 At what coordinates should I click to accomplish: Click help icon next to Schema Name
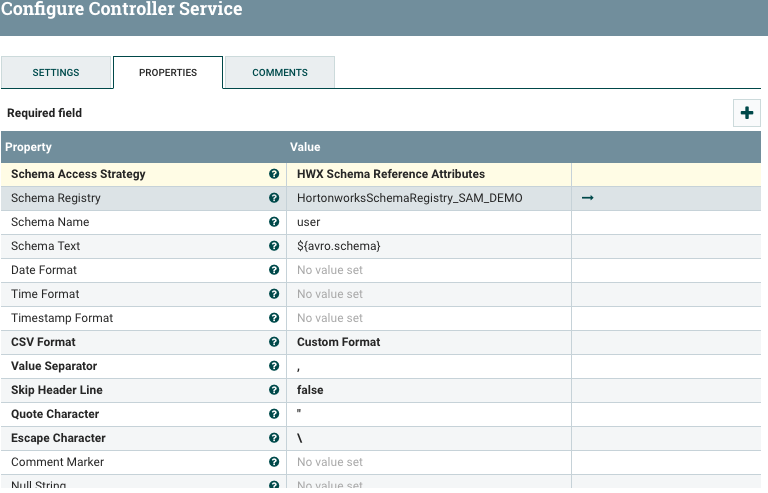274,222
